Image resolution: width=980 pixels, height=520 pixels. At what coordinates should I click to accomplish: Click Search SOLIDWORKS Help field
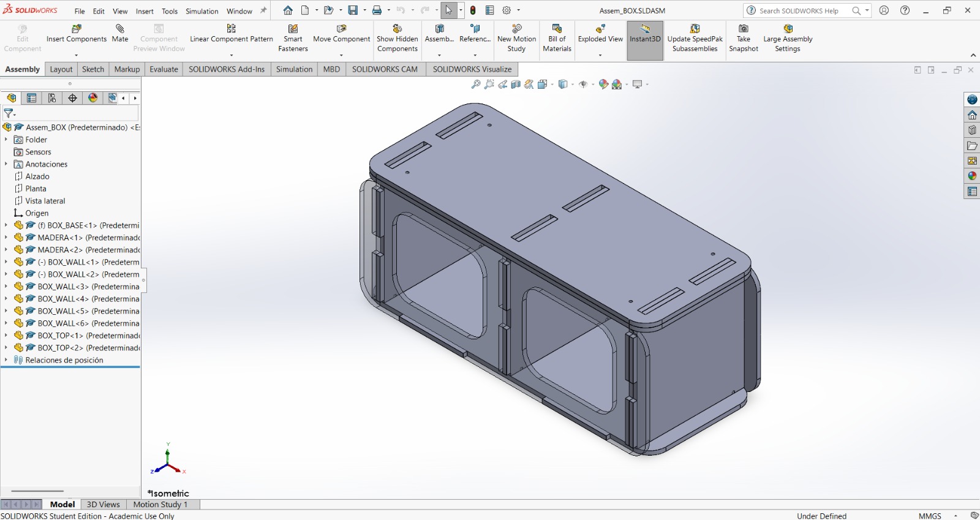(x=803, y=10)
